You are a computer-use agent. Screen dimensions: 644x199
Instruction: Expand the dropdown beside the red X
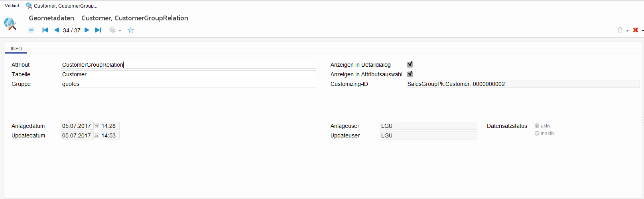(x=642, y=31)
